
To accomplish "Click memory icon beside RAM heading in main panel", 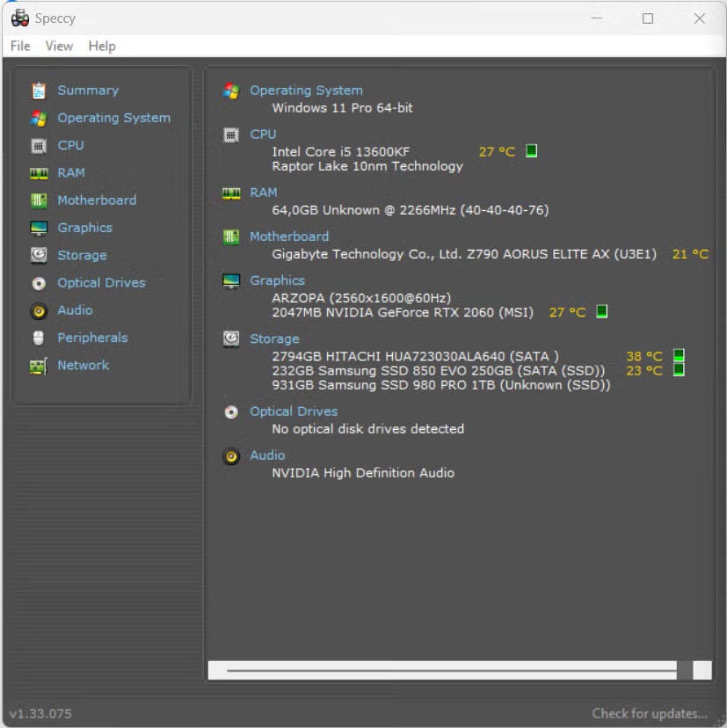I will click(231, 193).
